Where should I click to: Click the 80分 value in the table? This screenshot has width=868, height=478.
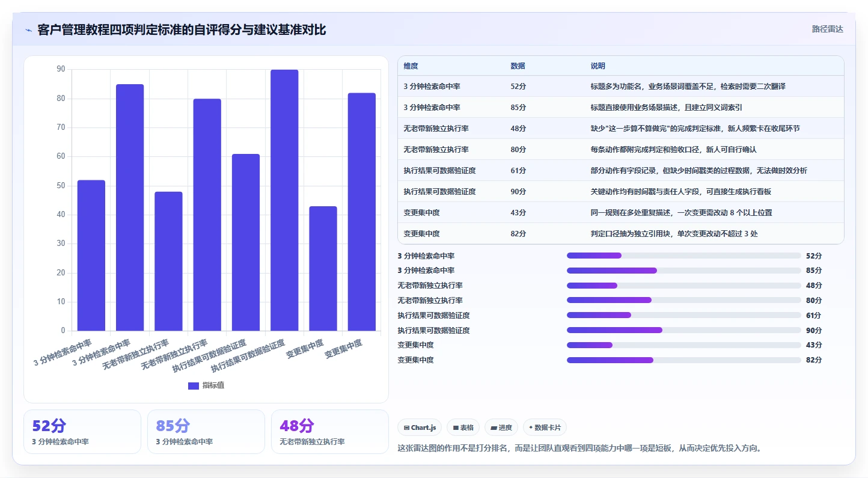click(x=518, y=150)
